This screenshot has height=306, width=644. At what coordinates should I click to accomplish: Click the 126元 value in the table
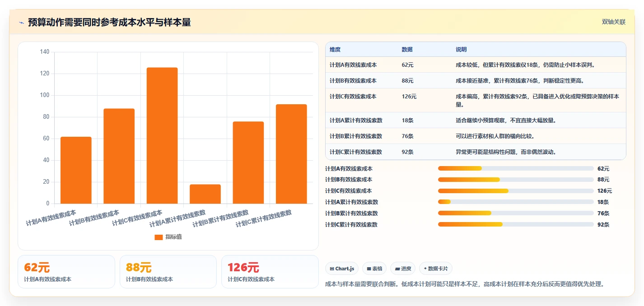(x=409, y=97)
